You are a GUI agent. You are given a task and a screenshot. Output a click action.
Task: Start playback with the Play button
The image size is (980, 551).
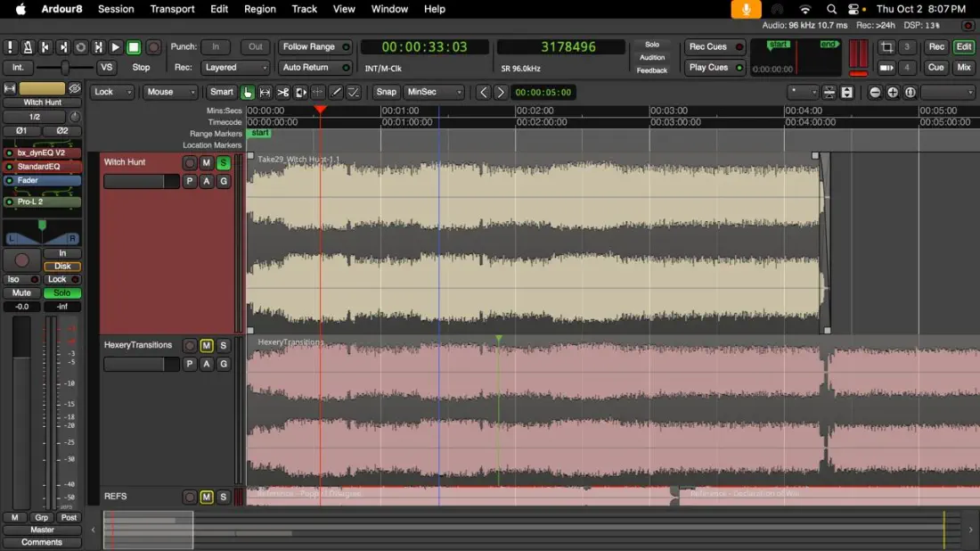[116, 47]
